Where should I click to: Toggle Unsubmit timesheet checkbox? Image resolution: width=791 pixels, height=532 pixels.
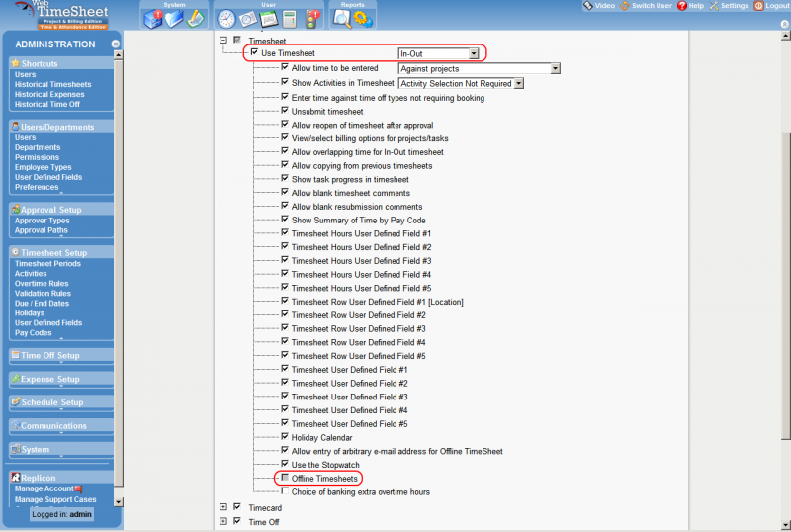coord(285,111)
